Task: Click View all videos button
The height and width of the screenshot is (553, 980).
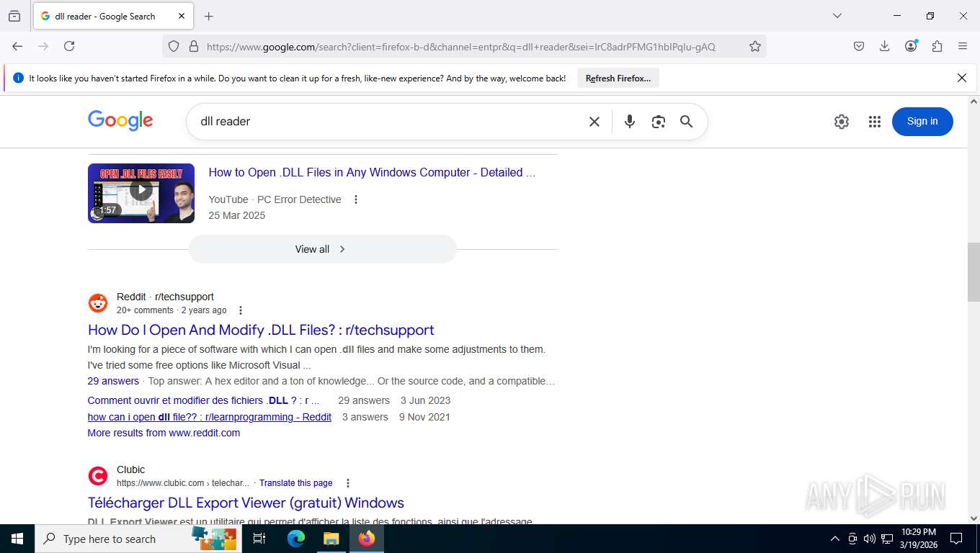Action: coord(322,249)
